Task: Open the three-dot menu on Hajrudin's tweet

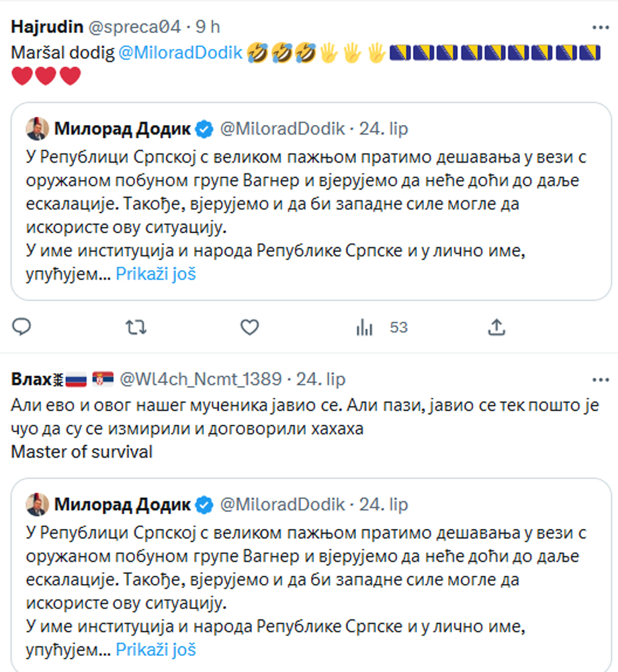Action: (601, 26)
